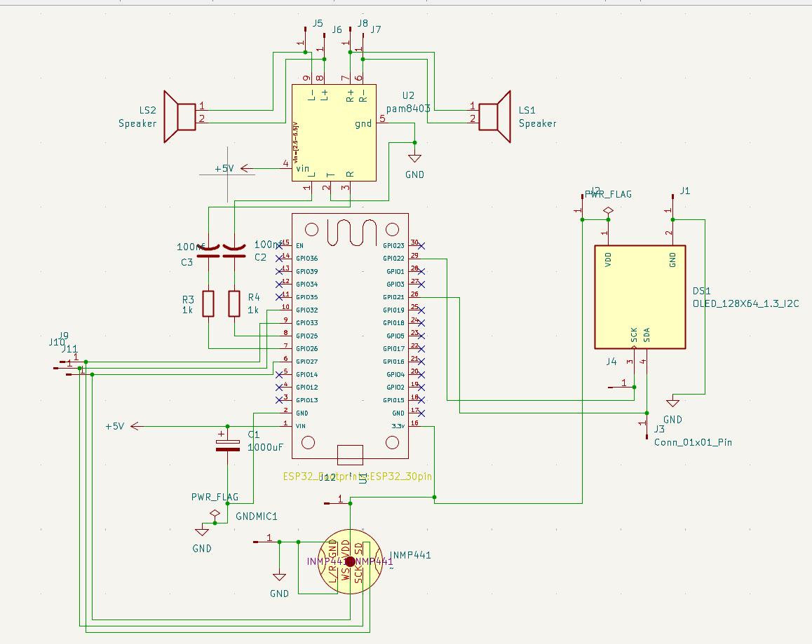Click GND symbol below the bottom PWR_FLAG
812x644 pixels.
(202, 532)
